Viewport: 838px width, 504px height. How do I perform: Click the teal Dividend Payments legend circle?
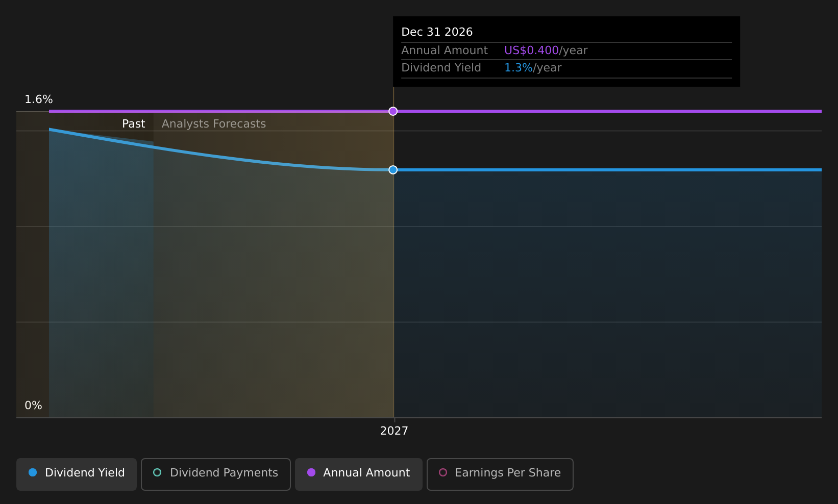pyautogui.click(x=157, y=472)
